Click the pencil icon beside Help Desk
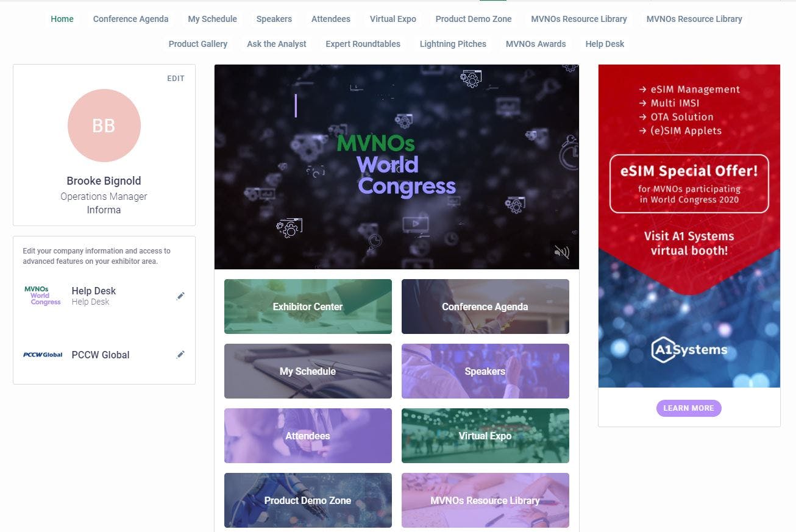Viewport: 796px width, 532px height. [x=180, y=296]
